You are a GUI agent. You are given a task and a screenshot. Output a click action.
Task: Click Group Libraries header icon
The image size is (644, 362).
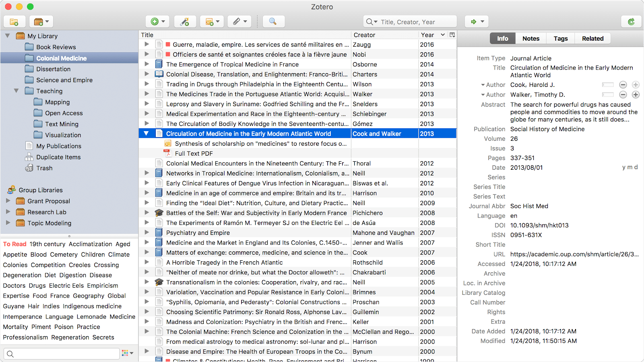[12, 189]
